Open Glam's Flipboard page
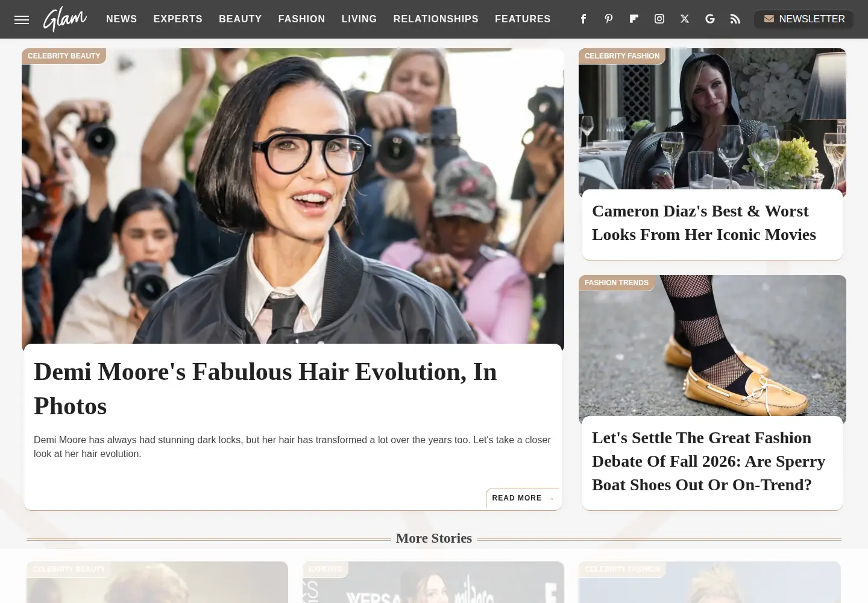 [x=634, y=19]
